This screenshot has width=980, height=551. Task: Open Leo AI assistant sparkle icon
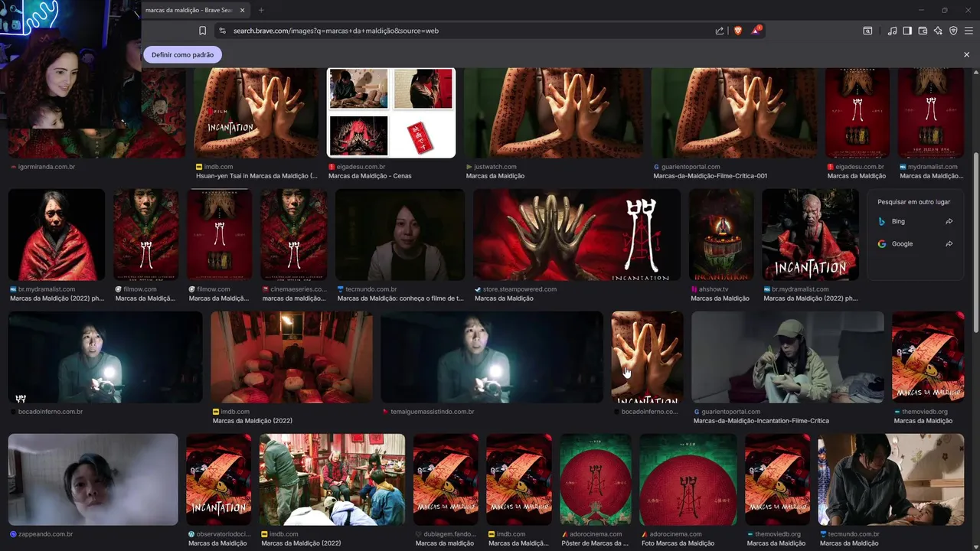click(x=938, y=31)
